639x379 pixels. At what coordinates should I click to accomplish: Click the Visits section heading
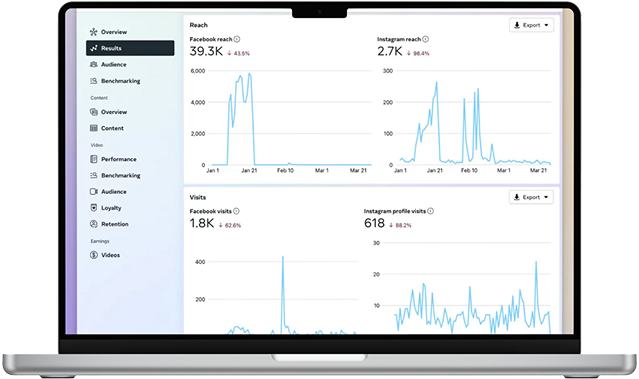click(198, 197)
